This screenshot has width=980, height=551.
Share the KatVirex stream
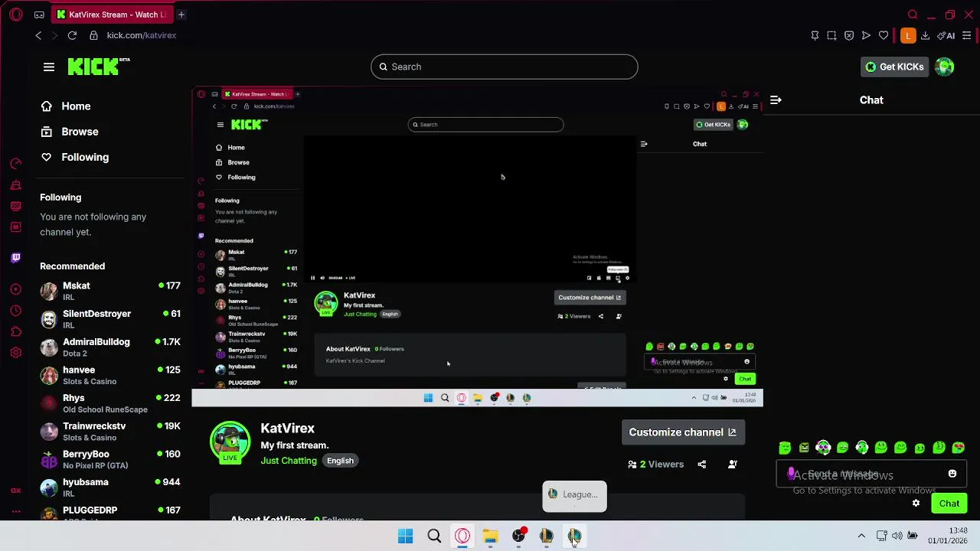point(702,465)
